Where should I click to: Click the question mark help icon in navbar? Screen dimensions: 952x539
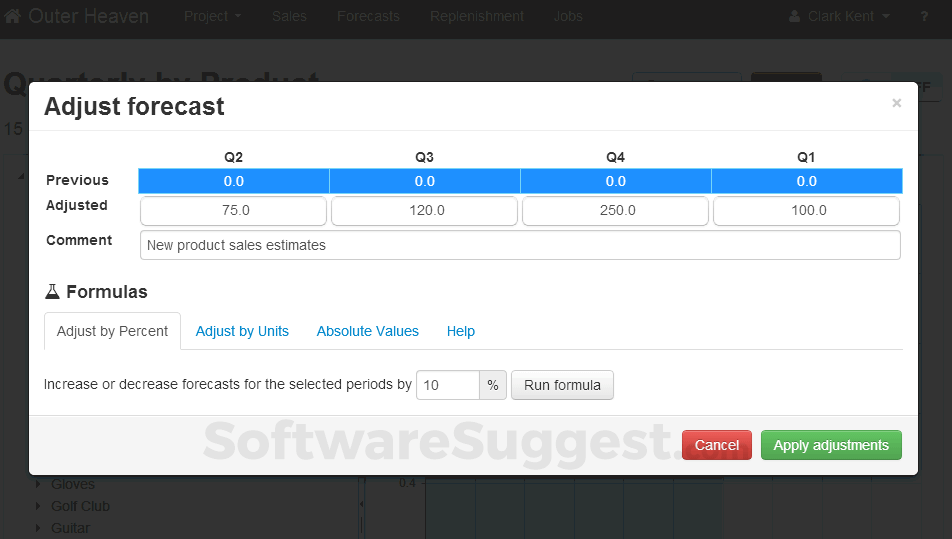(923, 17)
